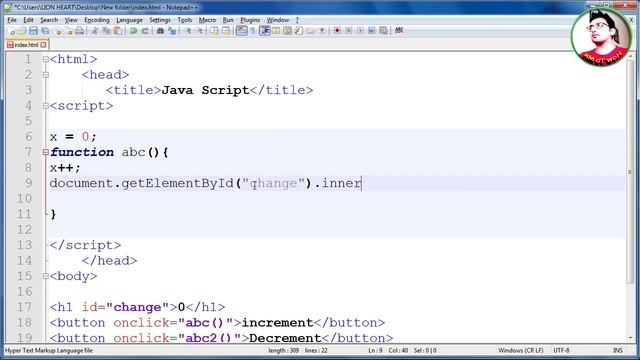Toggle Show All Characters pilcrow icon
Image resolution: width=640 pixels, height=360 pixels.
pyautogui.click(x=253, y=31)
